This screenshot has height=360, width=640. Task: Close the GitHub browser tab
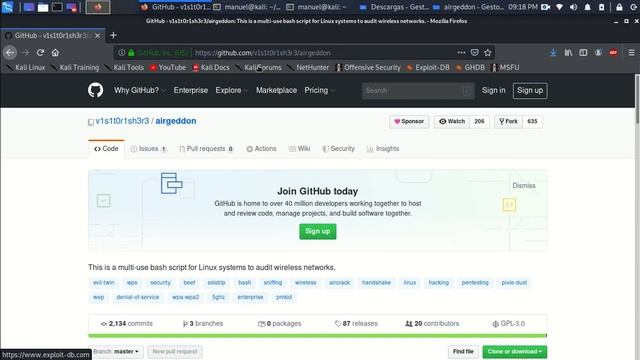(97, 36)
